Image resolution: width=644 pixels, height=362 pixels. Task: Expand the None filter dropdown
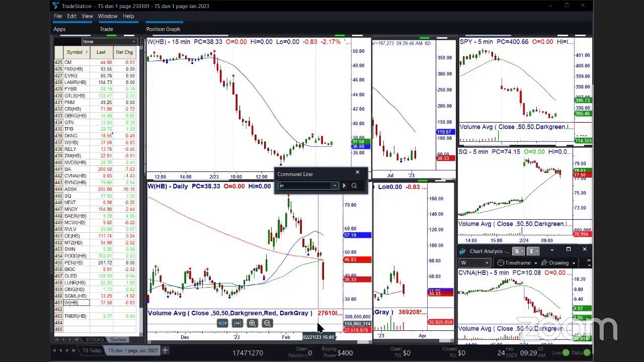click(109, 42)
